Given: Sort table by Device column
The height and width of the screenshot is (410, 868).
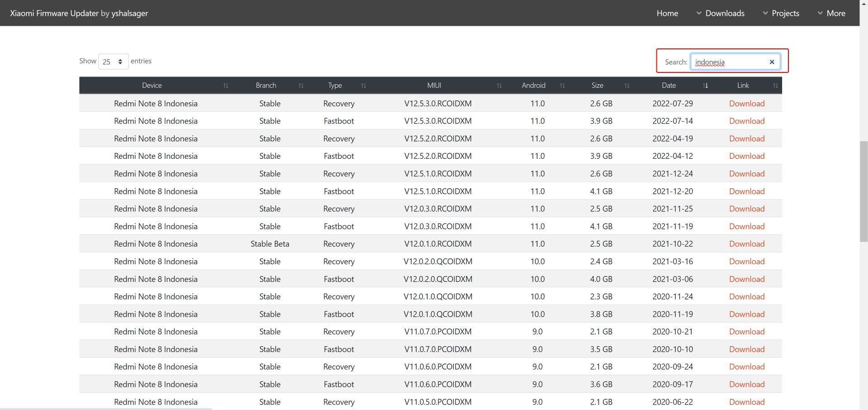Looking at the screenshot, I should 156,86.
